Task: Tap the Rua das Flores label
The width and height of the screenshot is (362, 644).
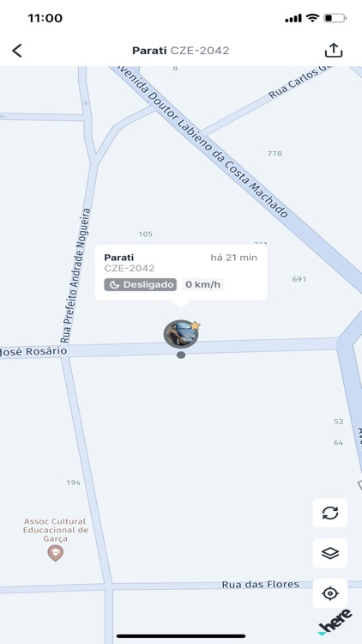Action: tap(260, 584)
